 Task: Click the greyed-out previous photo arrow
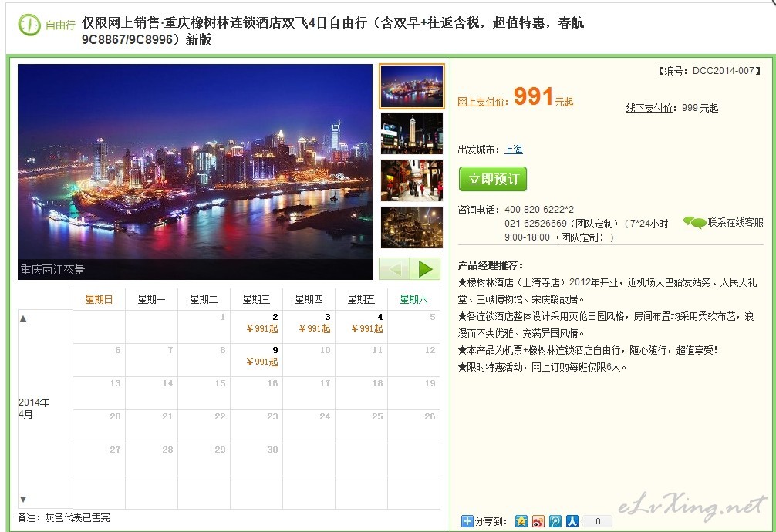394,269
